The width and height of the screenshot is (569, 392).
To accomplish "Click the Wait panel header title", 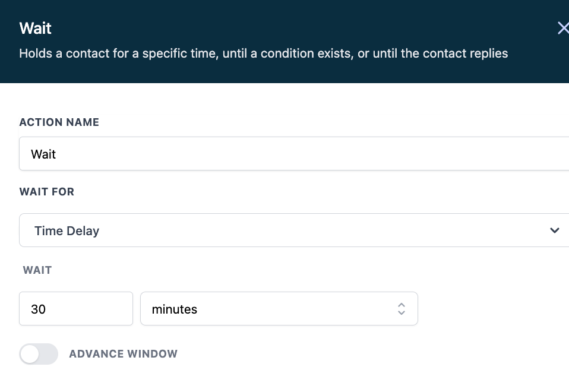I will coord(36,28).
